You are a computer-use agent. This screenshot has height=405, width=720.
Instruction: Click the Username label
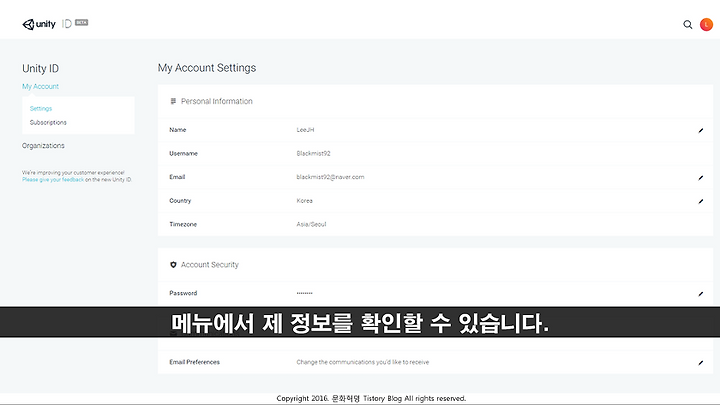[x=183, y=153]
